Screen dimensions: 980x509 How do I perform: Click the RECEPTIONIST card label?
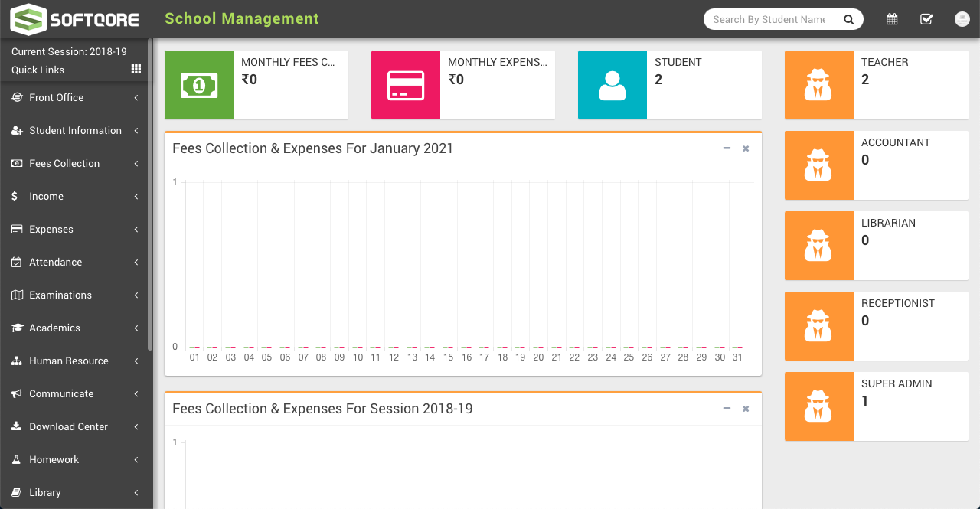898,303
